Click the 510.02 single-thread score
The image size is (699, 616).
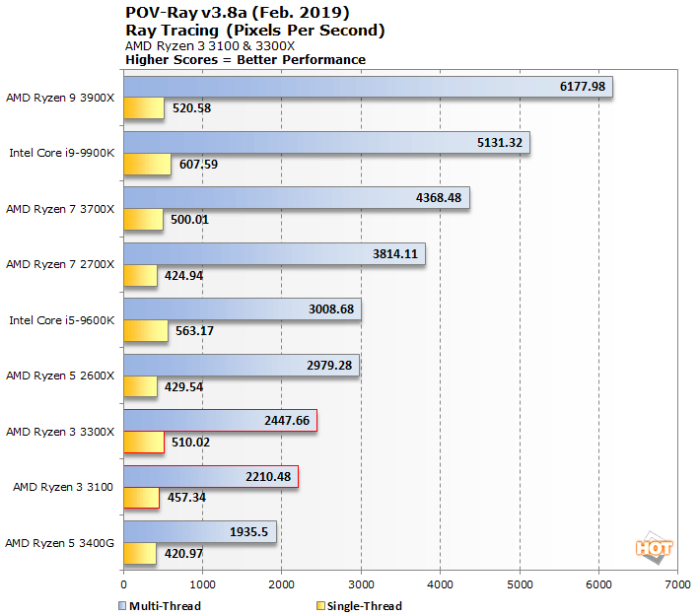point(192,443)
